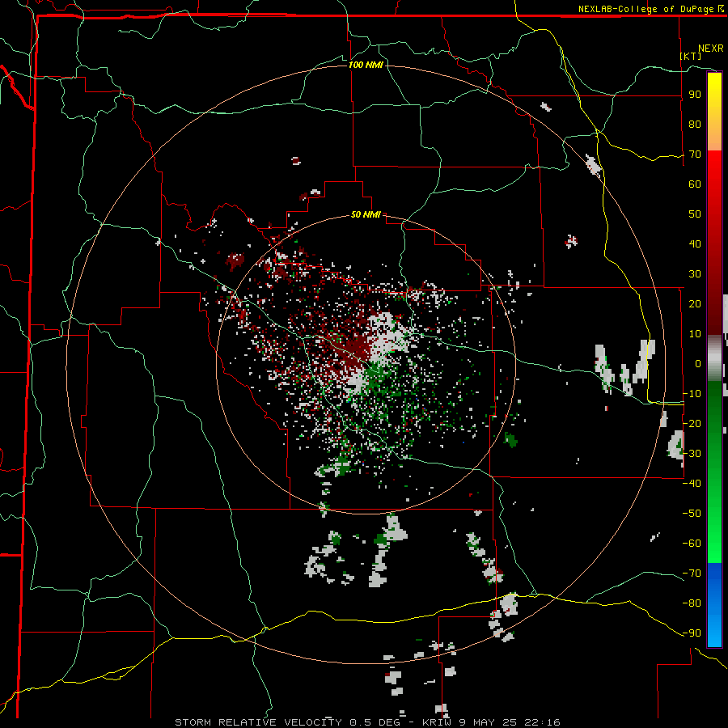Pick the gray zero-velocity band of the color bar
Image resolution: width=728 pixels, height=728 pixels.
(x=714, y=358)
